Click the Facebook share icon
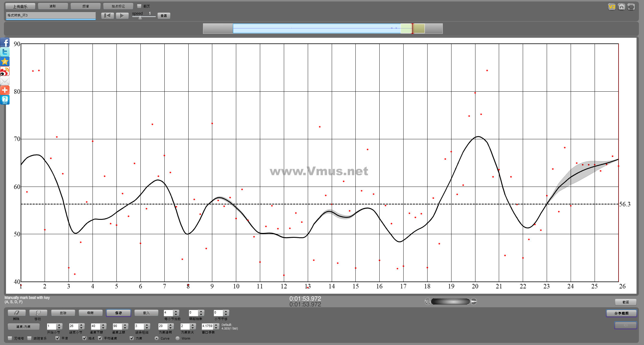The width and height of the screenshot is (644, 345). point(5,43)
